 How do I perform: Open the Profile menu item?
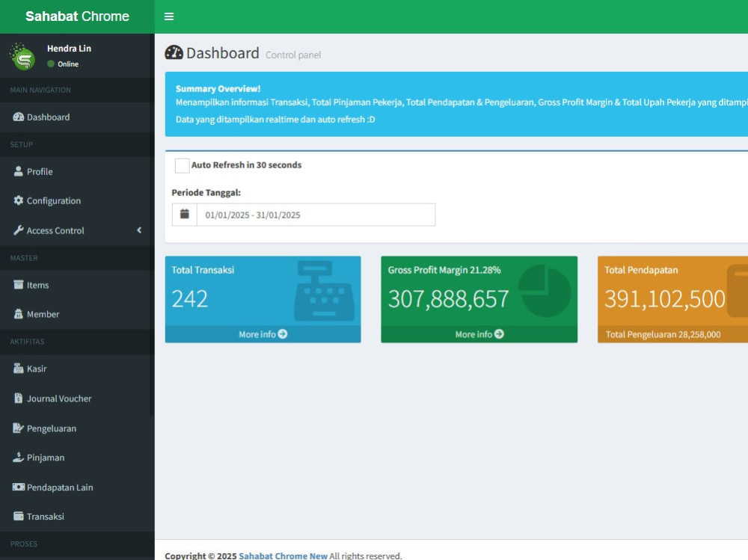pyautogui.click(x=77, y=171)
